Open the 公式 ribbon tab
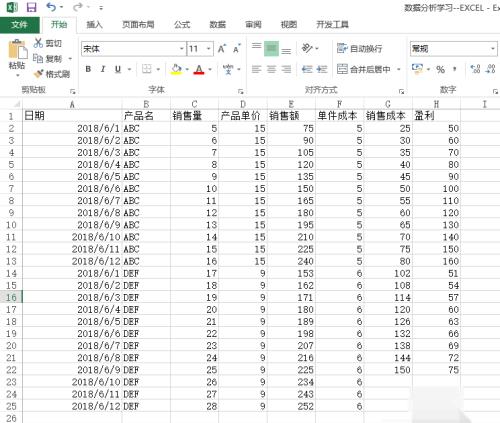 pyautogui.click(x=182, y=24)
